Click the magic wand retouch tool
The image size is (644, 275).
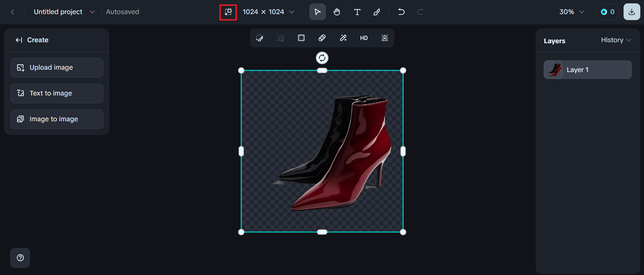(x=343, y=38)
